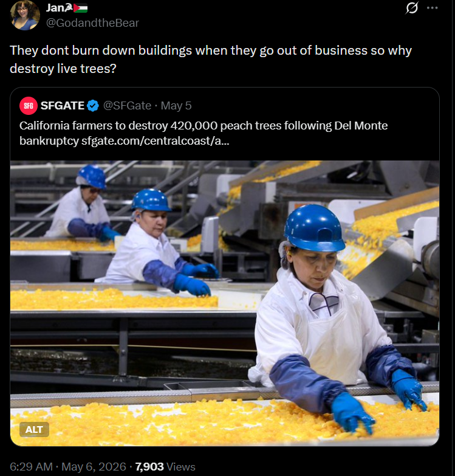This screenshot has height=476, width=455.
Task: Open Jan's profile picture avatar
Action: pyautogui.click(x=25, y=15)
